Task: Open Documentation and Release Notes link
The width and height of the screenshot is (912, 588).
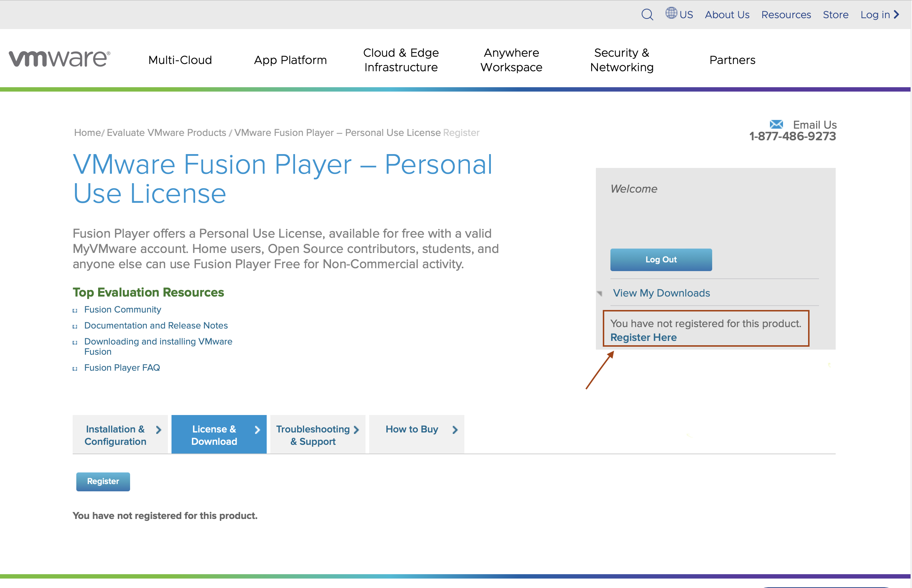Action: tap(156, 326)
